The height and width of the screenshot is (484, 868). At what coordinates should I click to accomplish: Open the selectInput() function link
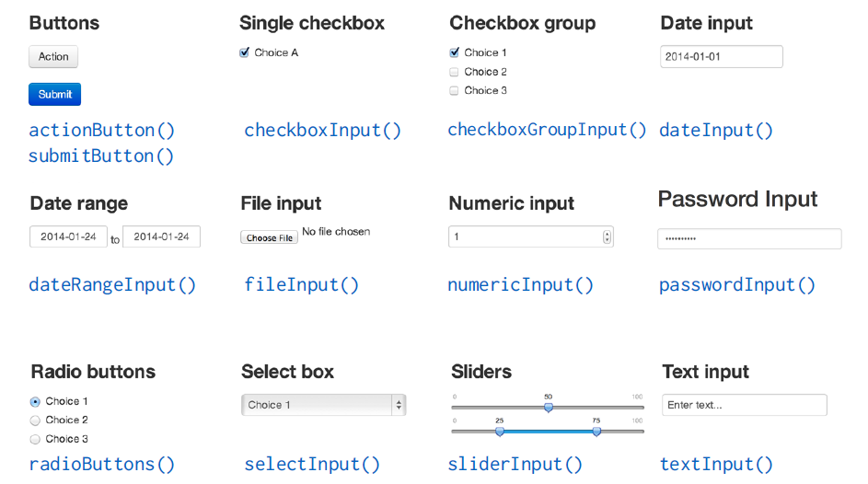point(311,465)
